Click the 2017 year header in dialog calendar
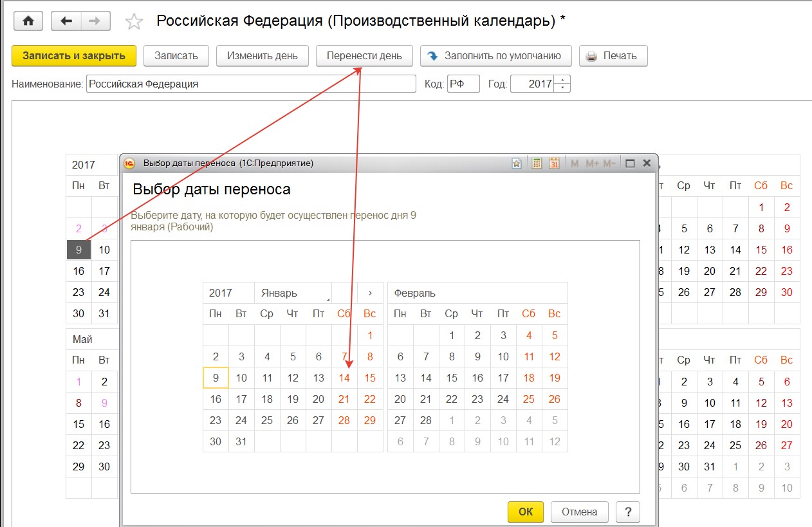This screenshot has width=812, height=527. [228, 293]
